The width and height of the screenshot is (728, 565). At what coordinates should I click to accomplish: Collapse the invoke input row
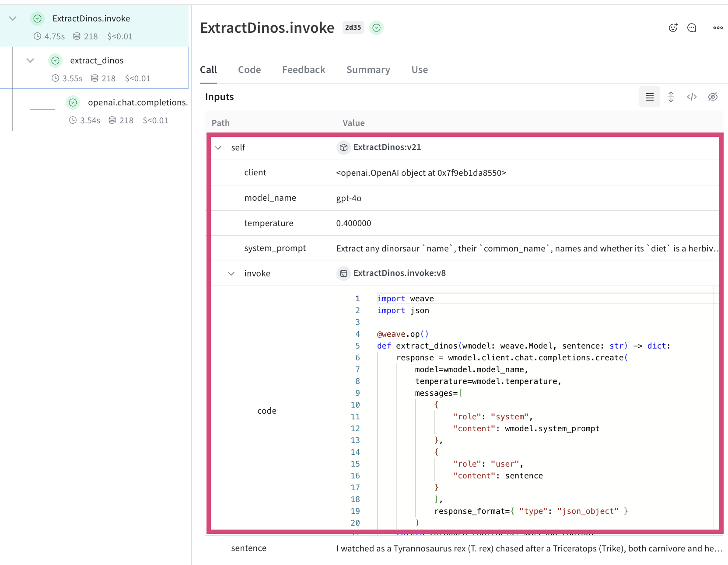[x=231, y=273]
